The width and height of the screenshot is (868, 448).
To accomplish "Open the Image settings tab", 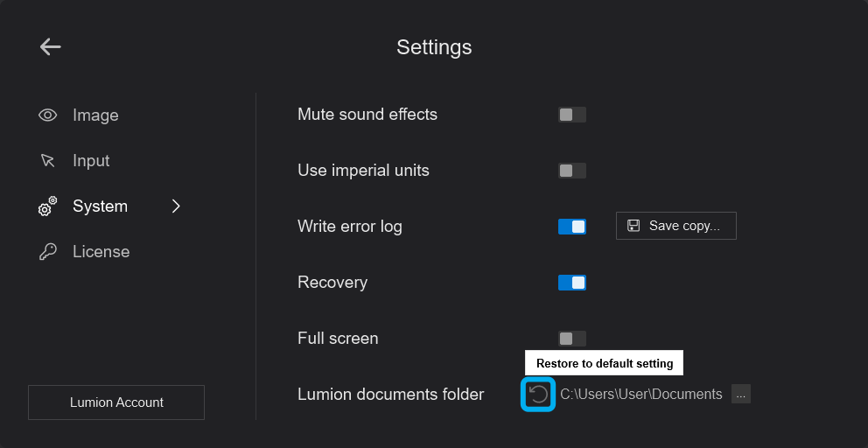I will coord(95,115).
